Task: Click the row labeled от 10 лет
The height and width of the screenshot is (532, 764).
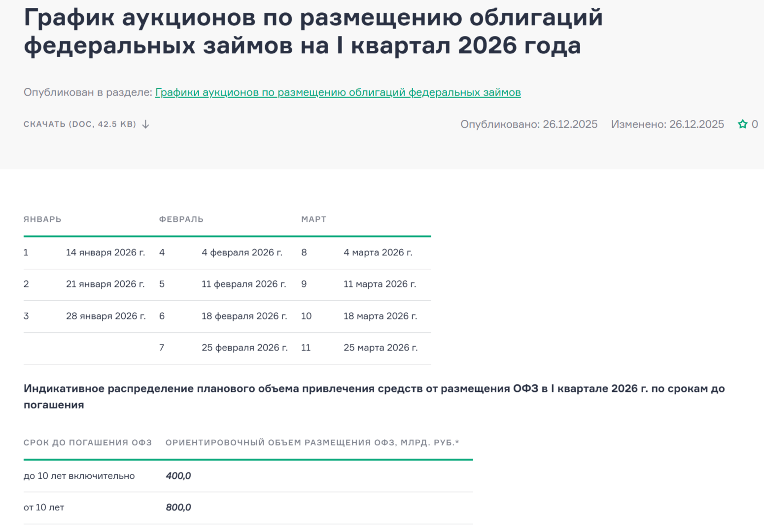Action: tap(44, 507)
